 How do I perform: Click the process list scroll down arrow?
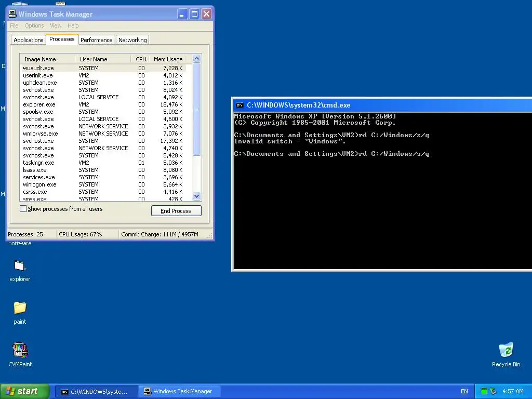[x=196, y=196]
